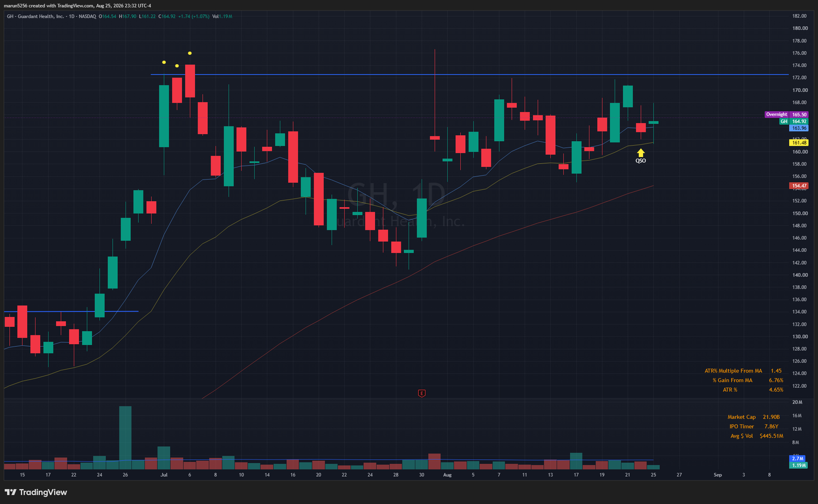Click the "1D" interval in the chart legend
818x504 pixels.
[71, 16]
